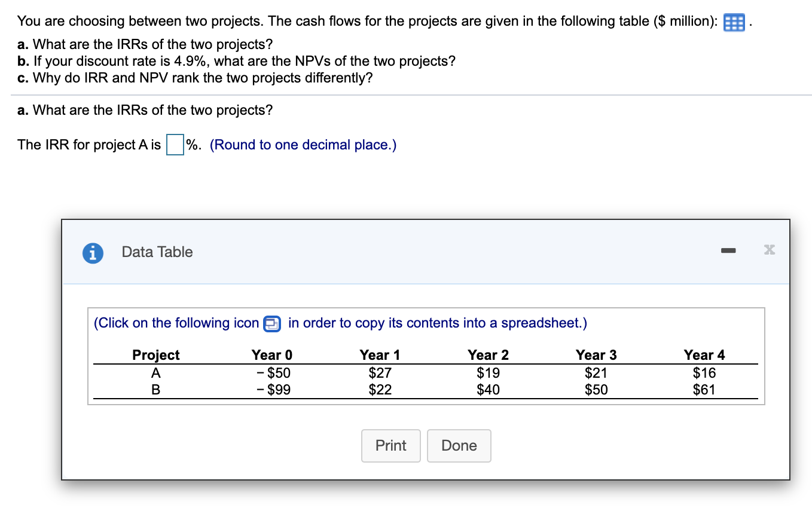Click the IRR percentage answer box
Viewport: 812px width, 517px height.
173,144
